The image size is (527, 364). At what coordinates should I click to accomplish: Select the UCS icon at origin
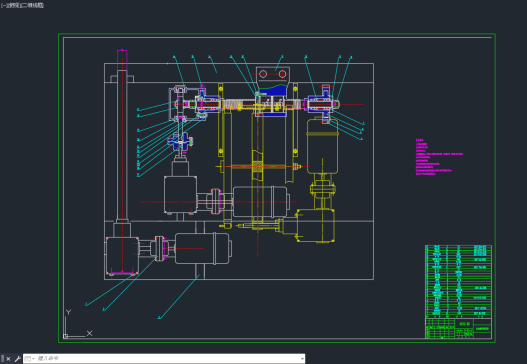pos(78,323)
